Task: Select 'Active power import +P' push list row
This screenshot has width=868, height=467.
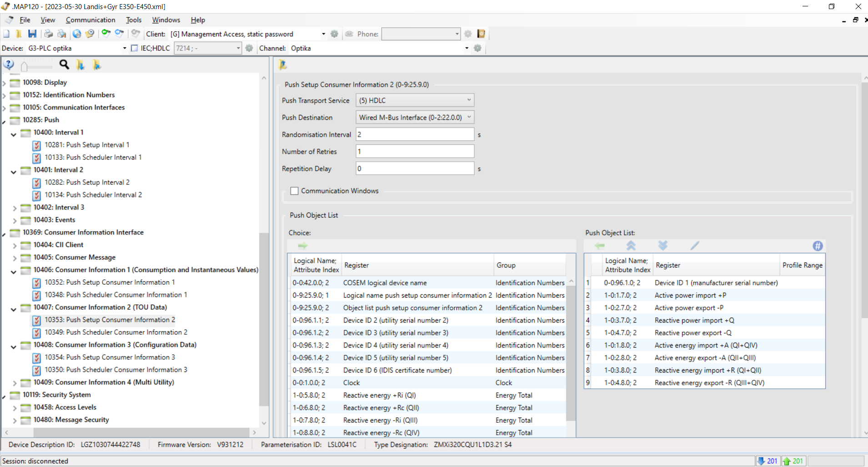Action: (704, 295)
